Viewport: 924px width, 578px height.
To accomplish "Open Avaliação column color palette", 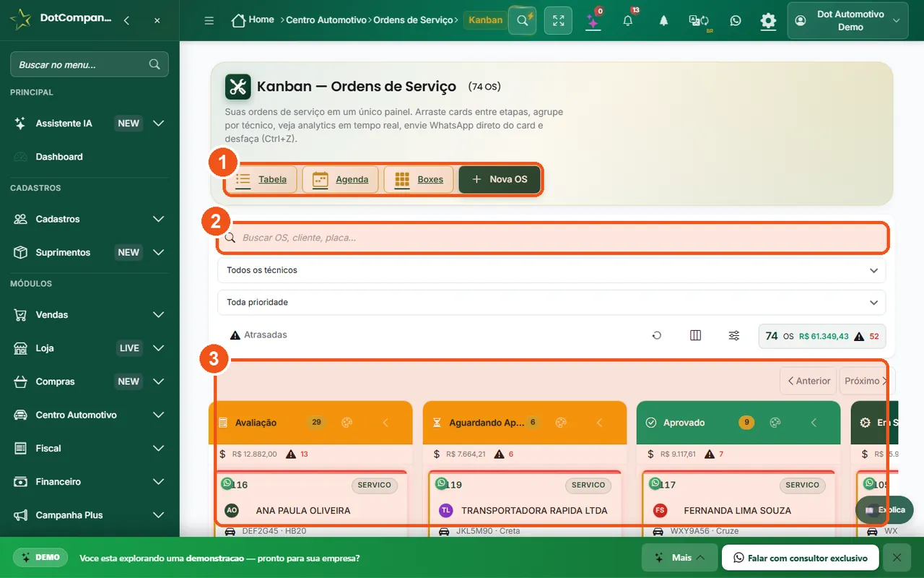I will (346, 423).
